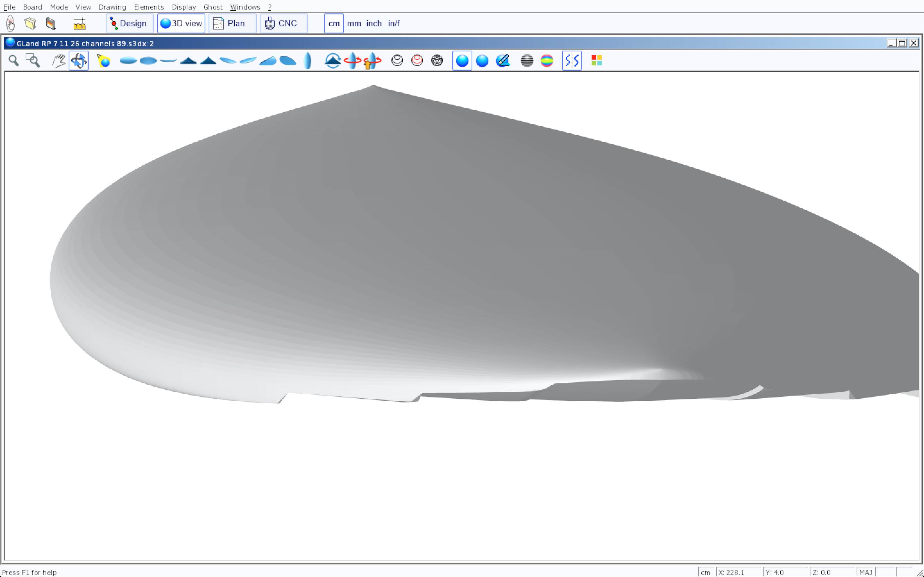This screenshot has width=924, height=577.
Task: Click the rainbow curvature shading sphere icon
Action: pos(547,61)
